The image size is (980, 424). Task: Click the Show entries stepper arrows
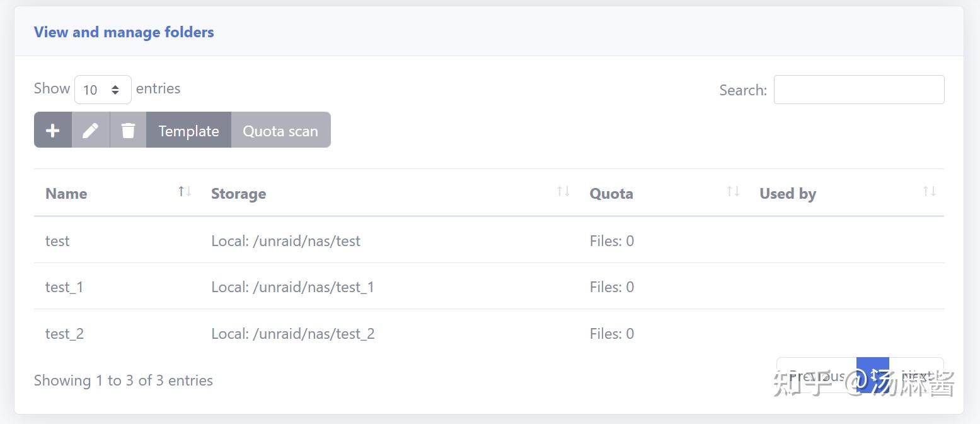[x=116, y=89]
